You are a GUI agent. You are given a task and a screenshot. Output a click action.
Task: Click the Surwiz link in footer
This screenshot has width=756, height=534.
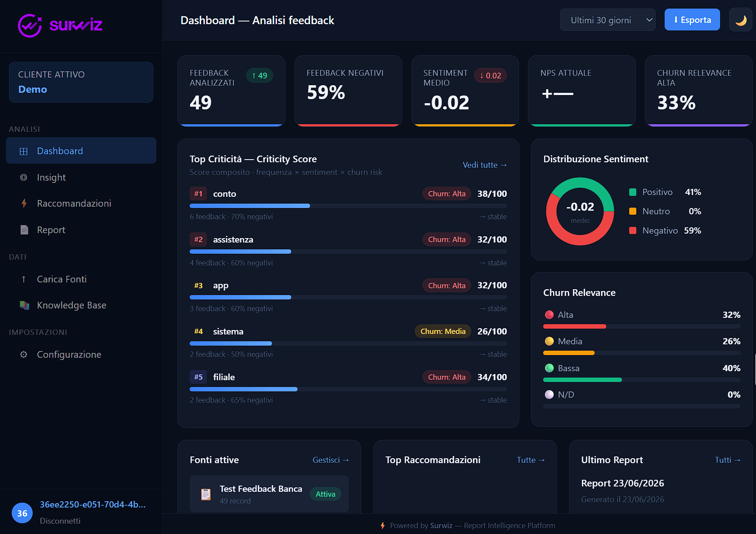441,525
